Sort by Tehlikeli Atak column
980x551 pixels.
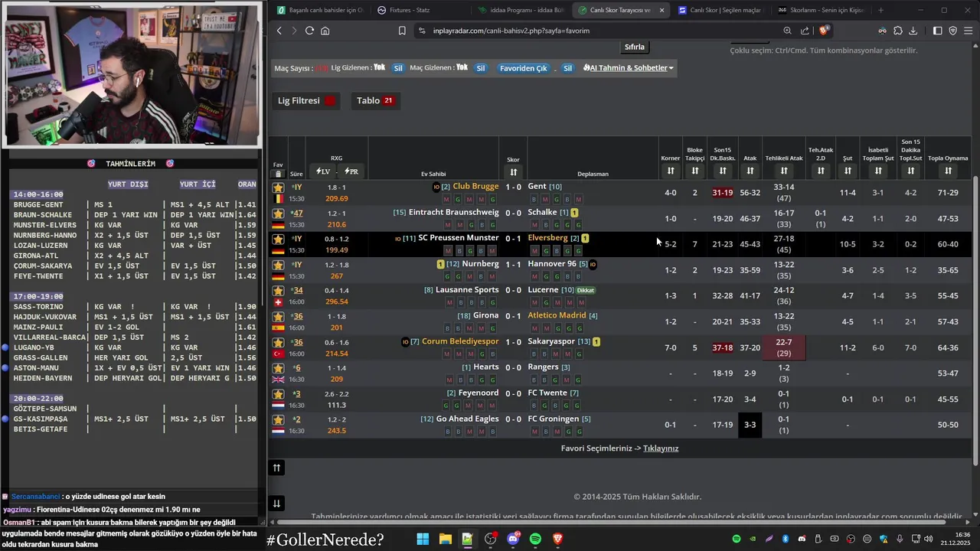point(783,171)
